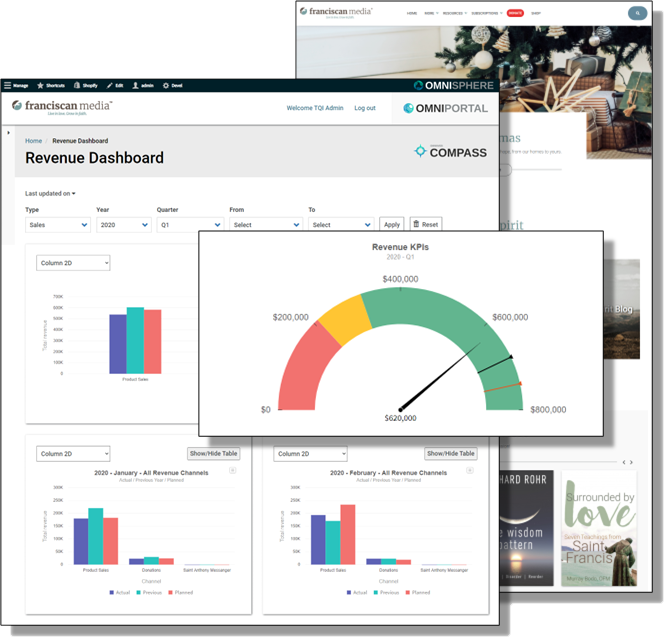Open the Devel gear menu
This screenshot has width=664, height=637.
172,86
